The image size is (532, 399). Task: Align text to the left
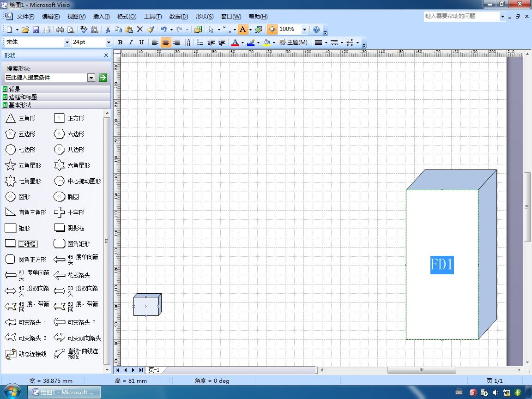point(155,42)
